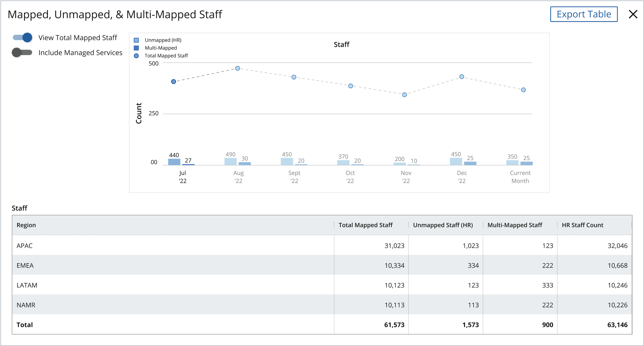Toggle View Total Mapped Staff switch

tap(22, 37)
